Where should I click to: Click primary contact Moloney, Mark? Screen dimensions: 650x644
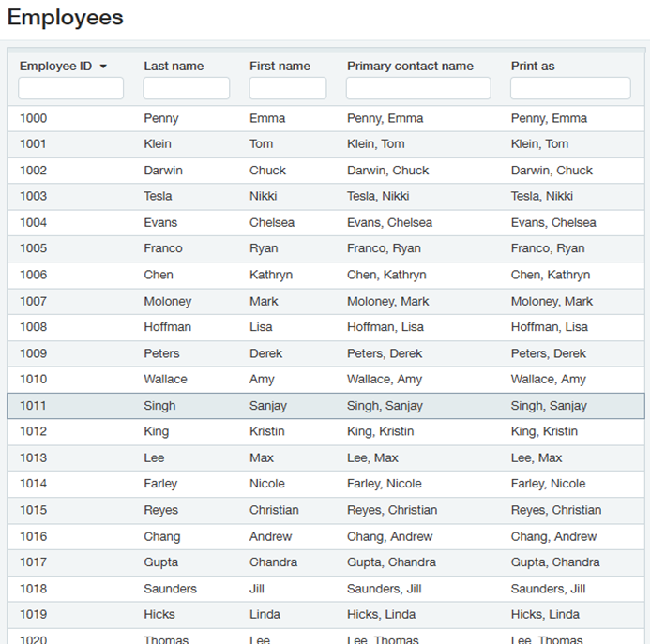point(388,301)
